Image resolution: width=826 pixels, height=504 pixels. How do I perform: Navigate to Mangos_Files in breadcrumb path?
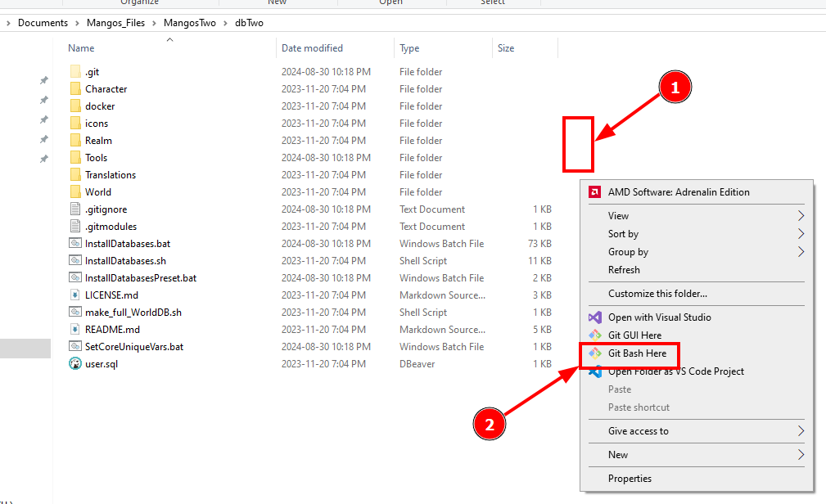coord(115,23)
